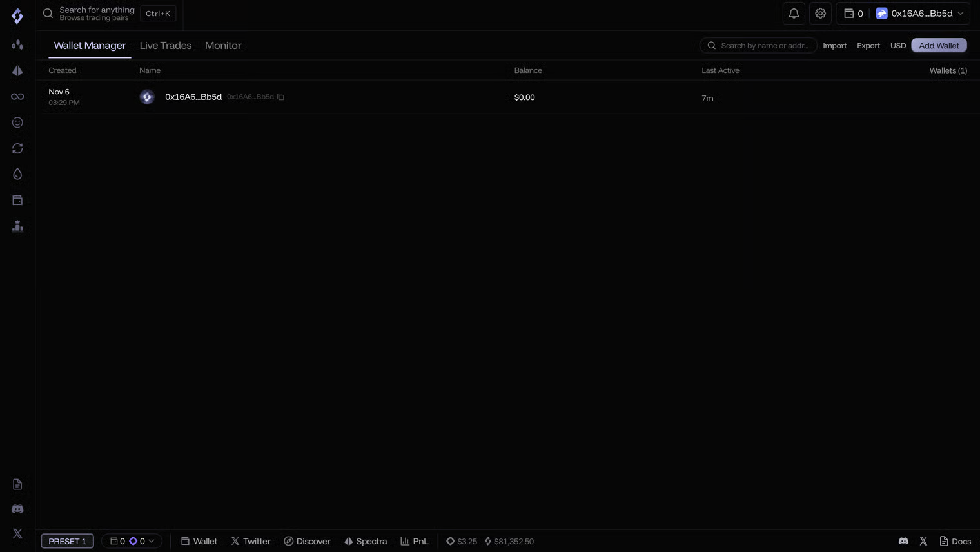Toggle currency display with USD

pyautogui.click(x=897, y=46)
